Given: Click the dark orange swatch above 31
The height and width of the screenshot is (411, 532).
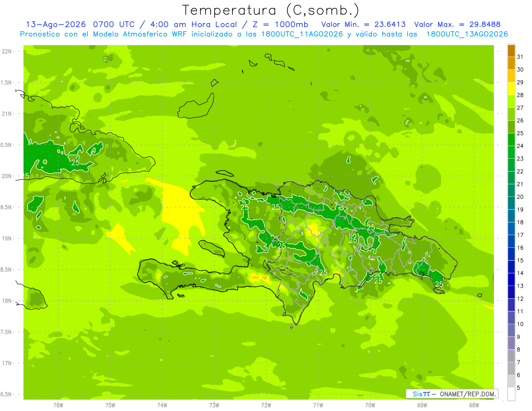Looking at the screenshot, I should [511, 51].
